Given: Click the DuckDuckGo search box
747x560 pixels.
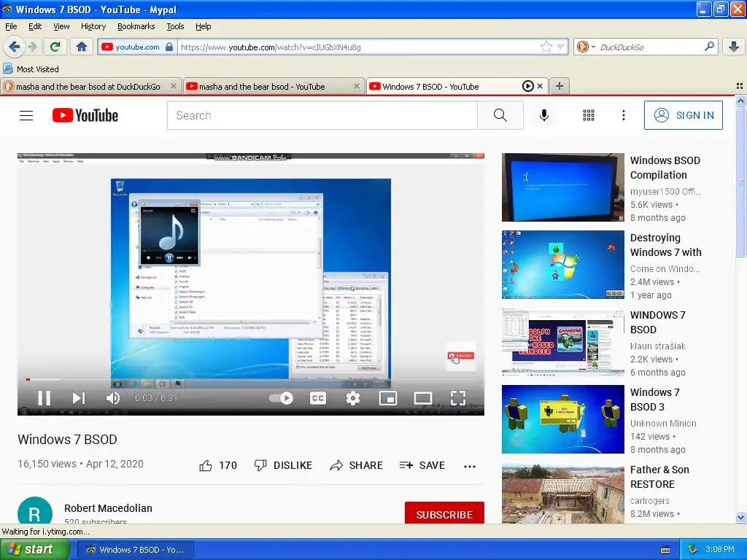Looking at the screenshot, I should click(x=649, y=47).
